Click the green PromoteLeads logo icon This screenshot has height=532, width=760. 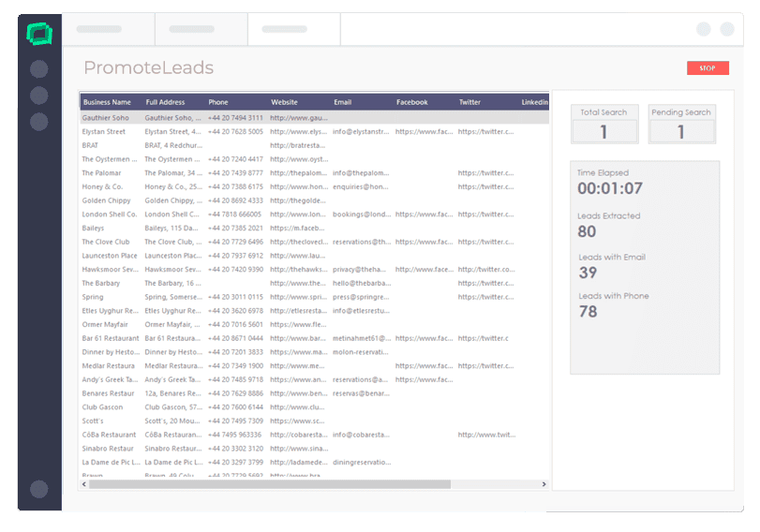pos(39,35)
